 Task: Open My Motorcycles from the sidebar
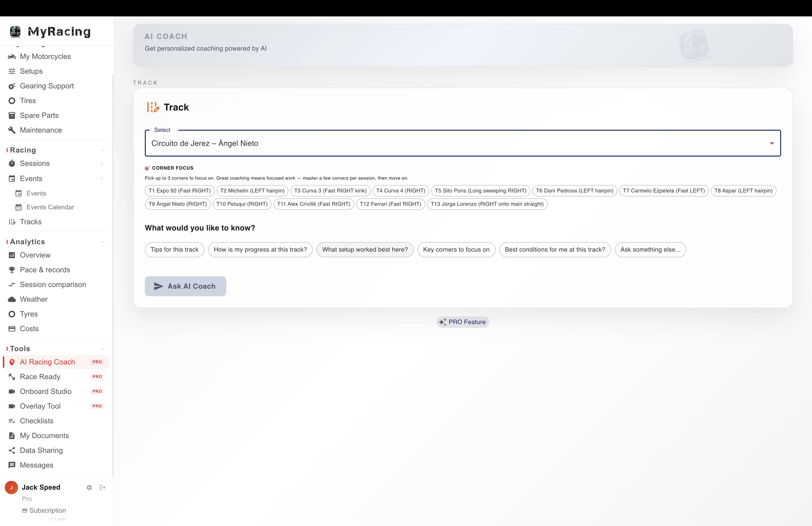tap(45, 56)
